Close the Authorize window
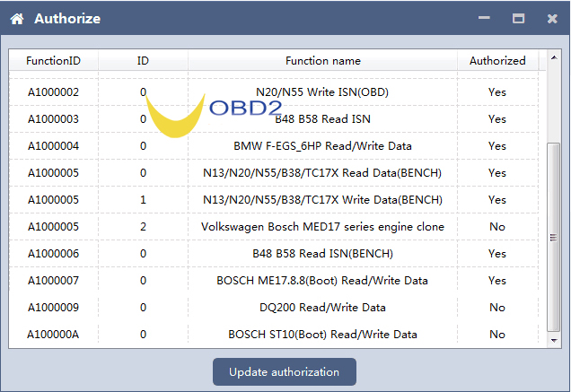This screenshot has height=392, width=571. point(551,19)
